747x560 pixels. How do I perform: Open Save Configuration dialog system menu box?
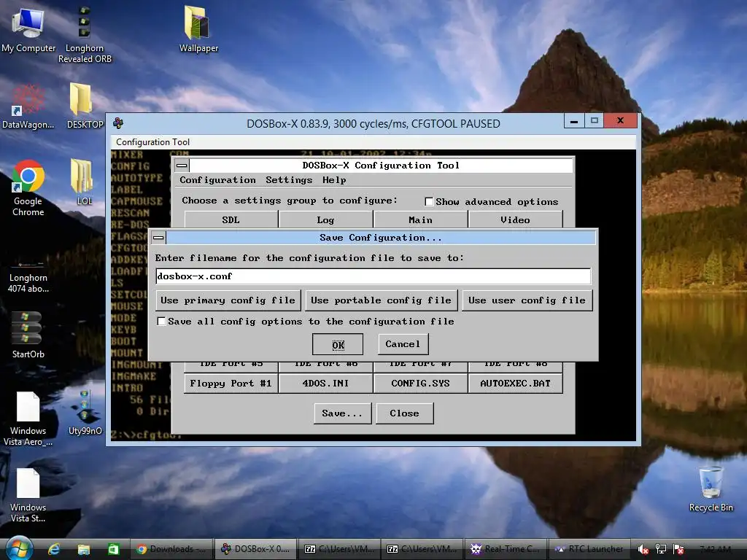(x=158, y=237)
